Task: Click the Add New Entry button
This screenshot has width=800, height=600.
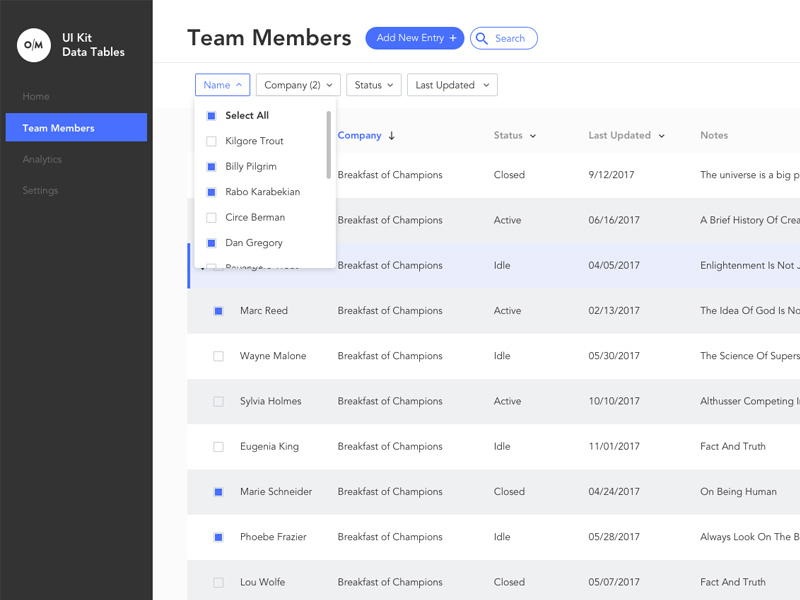Action: (x=414, y=38)
